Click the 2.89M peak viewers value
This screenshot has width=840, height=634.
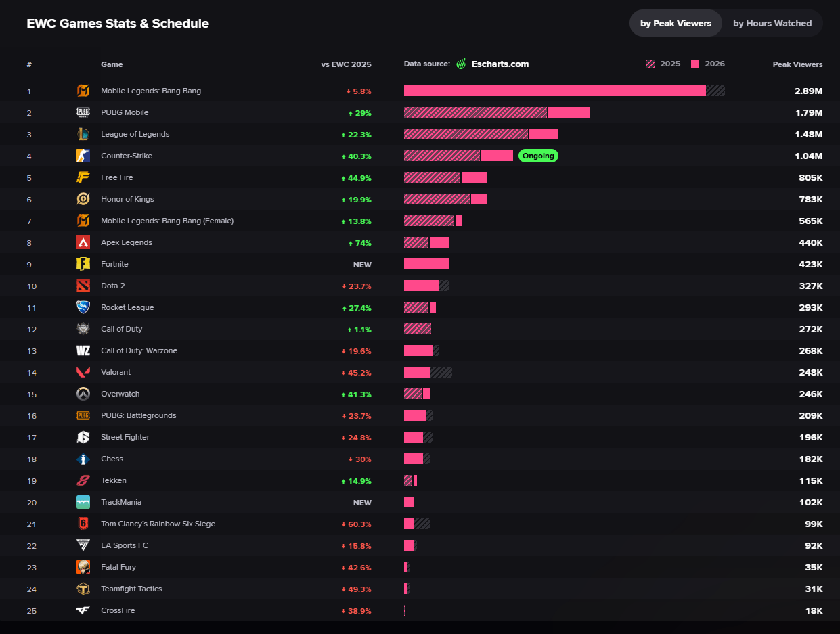(x=809, y=91)
